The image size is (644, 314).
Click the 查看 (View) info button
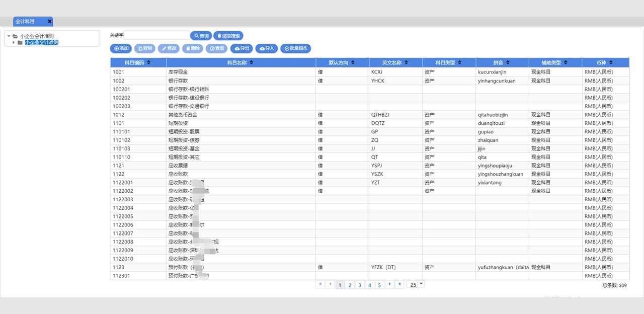[x=216, y=48]
